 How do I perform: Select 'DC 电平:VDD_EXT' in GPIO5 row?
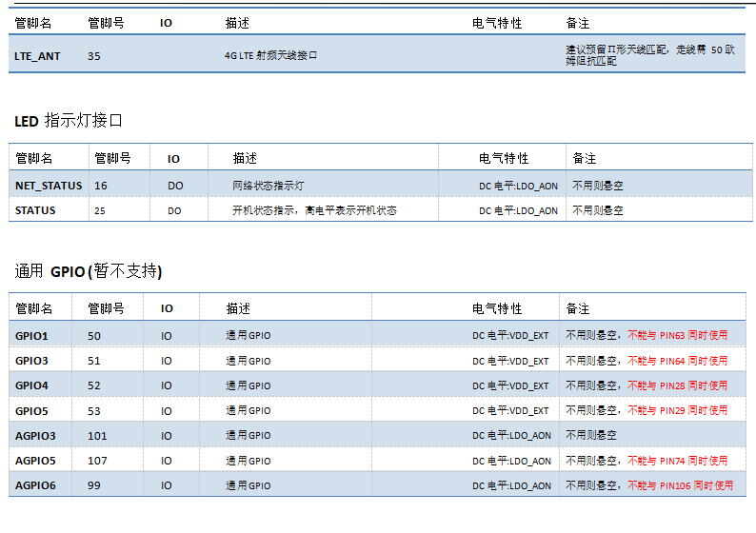coord(510,410)
